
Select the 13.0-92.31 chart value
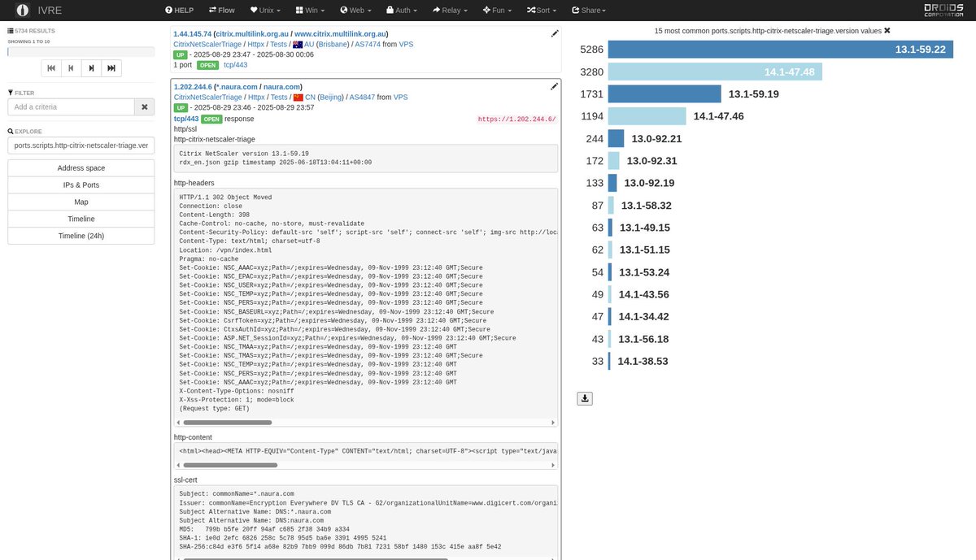click(x=651, y=161)
